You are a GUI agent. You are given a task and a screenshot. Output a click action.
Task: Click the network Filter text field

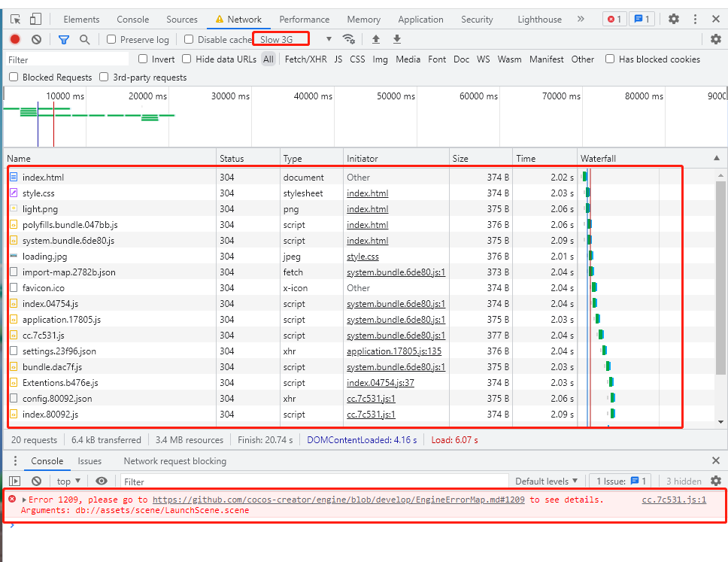pyautogui.click(x=68, y=59)
